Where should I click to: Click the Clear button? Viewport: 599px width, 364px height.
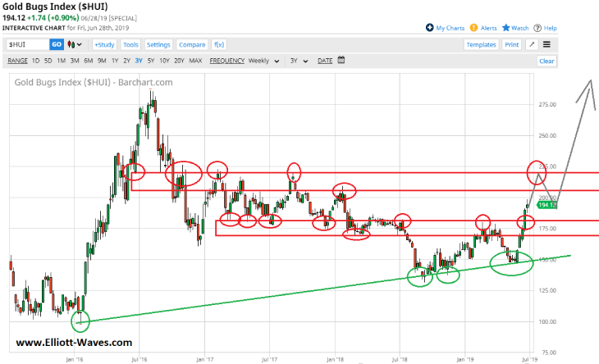(x=546, y=61)
